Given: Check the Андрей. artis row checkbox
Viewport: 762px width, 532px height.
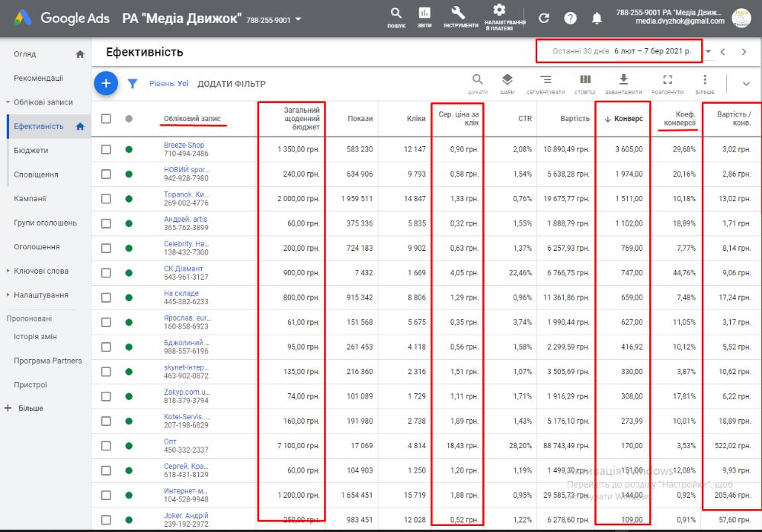Looking at the screenshot, I should [106, 223].
